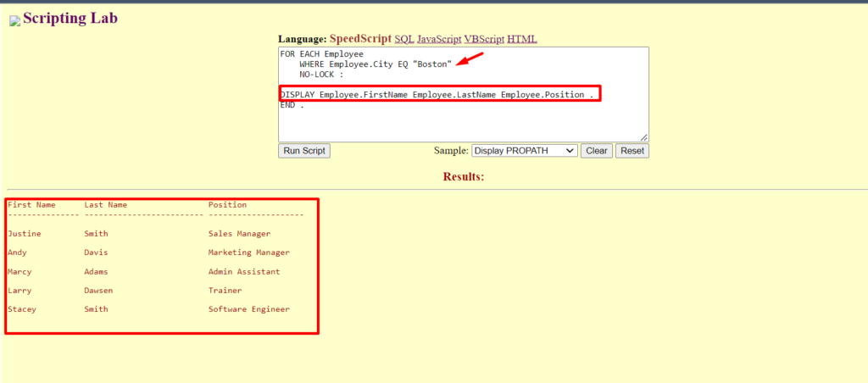
Task: Click the Scripting Lab page heading
Action: coord(70,18)
